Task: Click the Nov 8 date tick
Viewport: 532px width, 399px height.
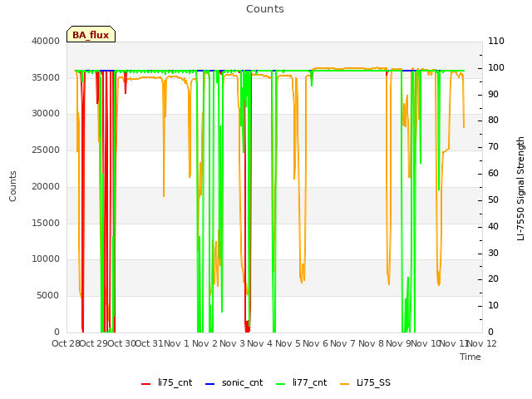Action: coord(371,343)
